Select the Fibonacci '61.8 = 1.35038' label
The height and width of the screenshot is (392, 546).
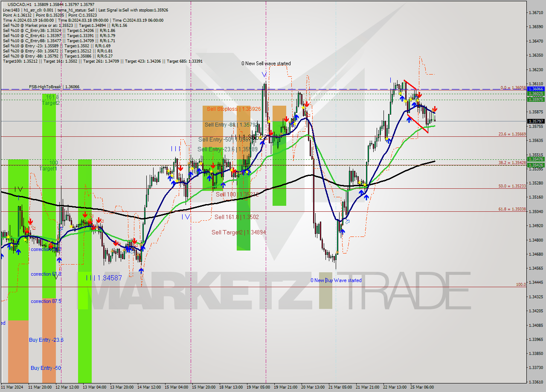pyautogui.click(x=512, y=209)
